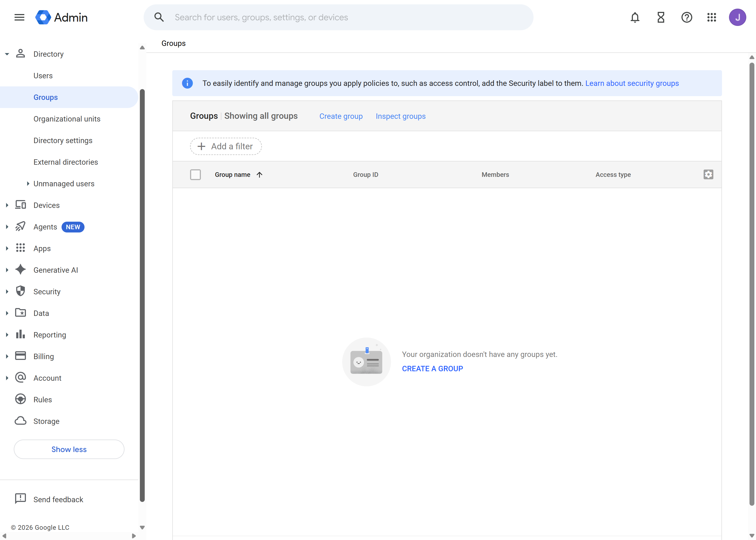Open Learn about security groups link
Screen dimensions: 756x540
632,83
